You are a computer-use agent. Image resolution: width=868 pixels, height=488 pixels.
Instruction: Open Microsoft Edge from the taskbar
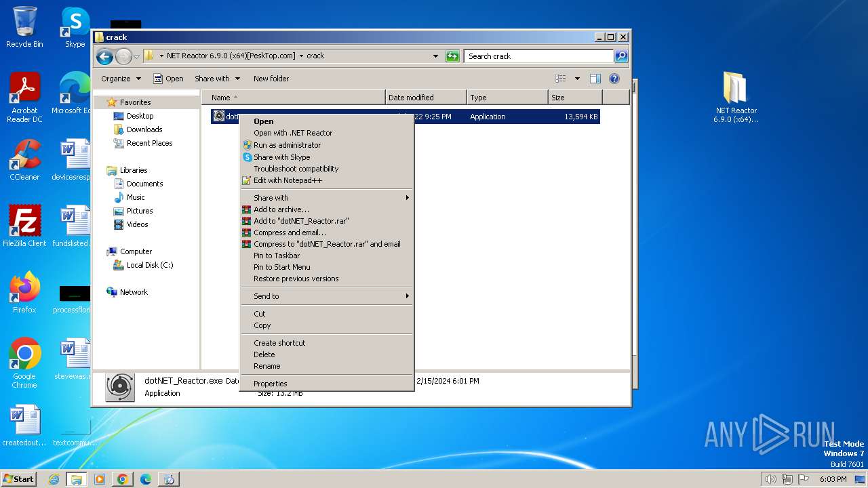point(146,479)
